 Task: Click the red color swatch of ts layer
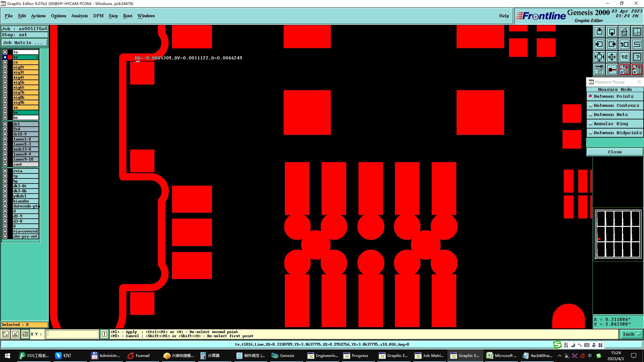pos(10,57)
